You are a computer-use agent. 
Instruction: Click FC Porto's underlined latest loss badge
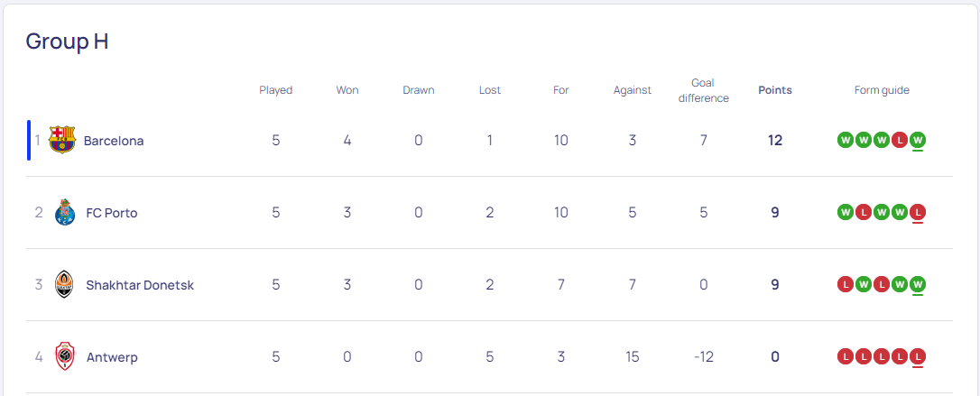[918, 212]
